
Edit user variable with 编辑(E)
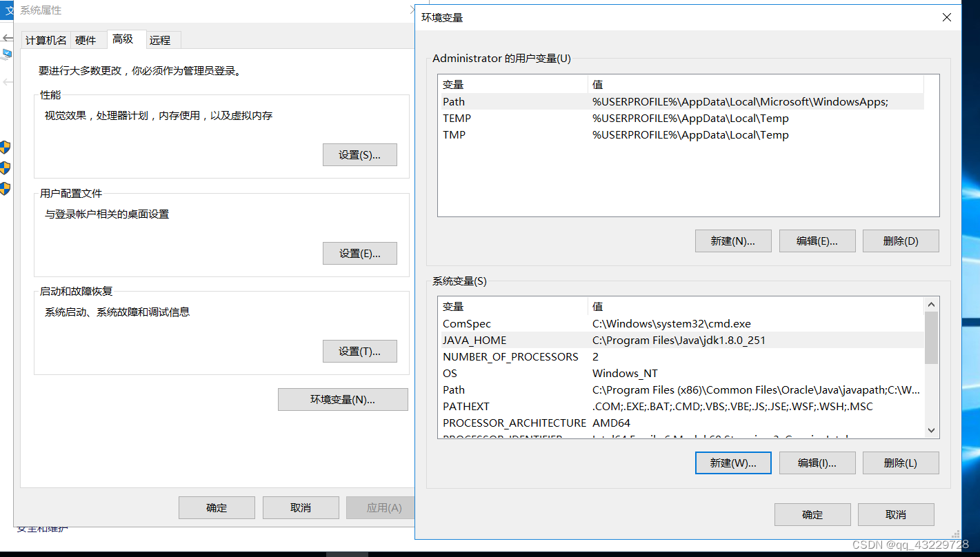click(x=817, y=241)
